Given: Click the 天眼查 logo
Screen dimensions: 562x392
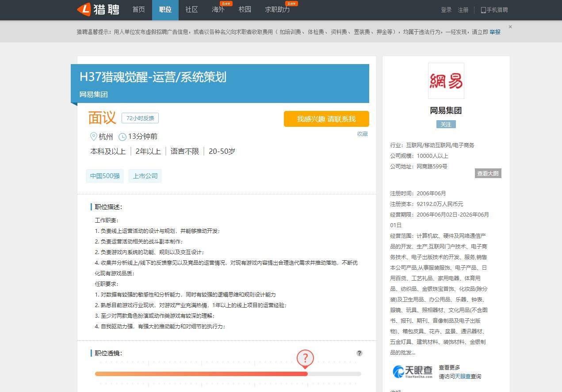Looking at the screenshot, I should pyautogui.click(x=413, y=371).
